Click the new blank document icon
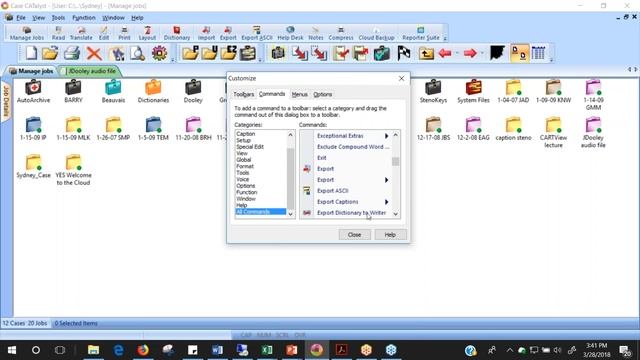640x360 pixels. 31,53
